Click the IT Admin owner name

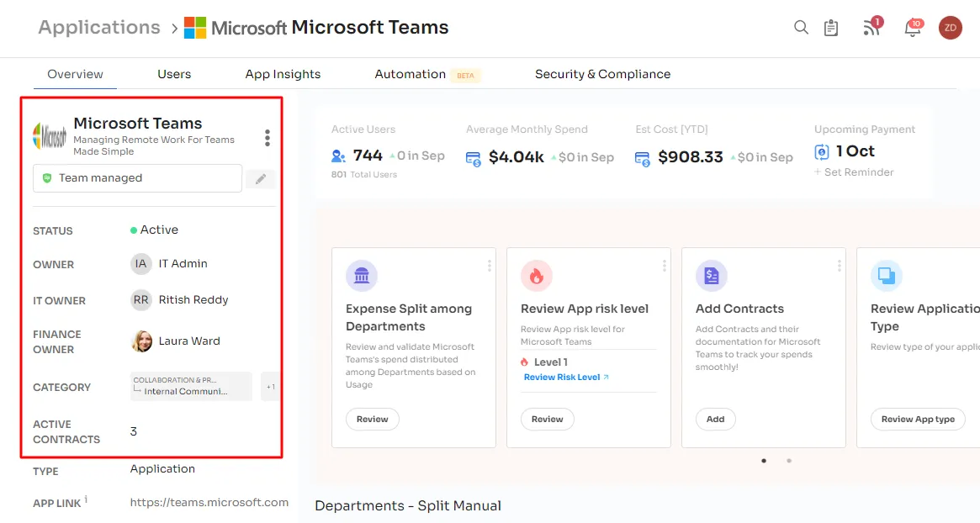(x=183, y=264)
